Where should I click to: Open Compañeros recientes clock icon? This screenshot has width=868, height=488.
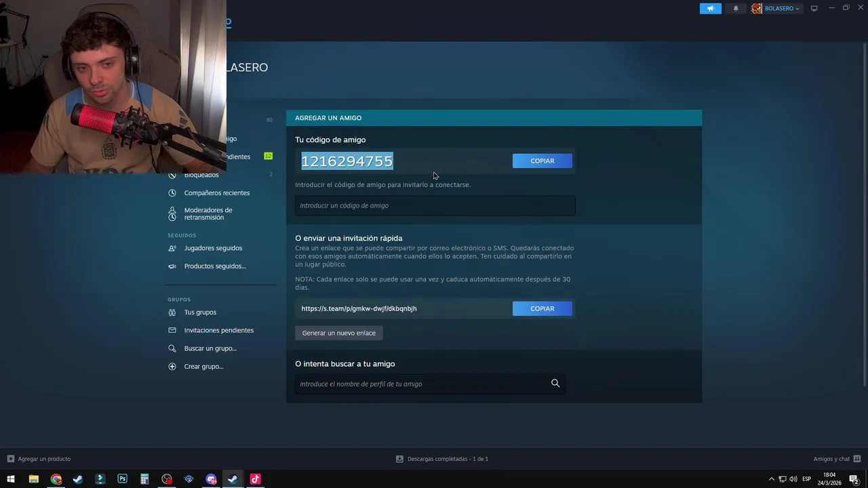click(x=172, y=193)
